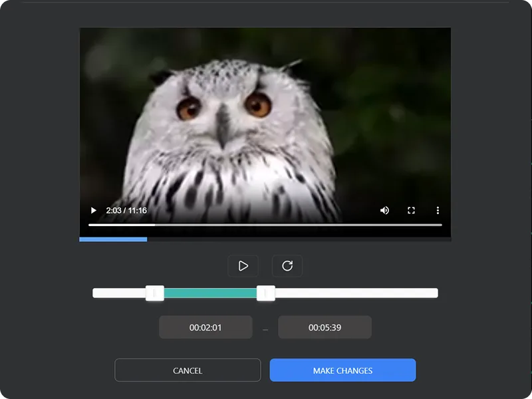Mute the video using the volume icon
The image size is (532, 399).
coord(384,210)
